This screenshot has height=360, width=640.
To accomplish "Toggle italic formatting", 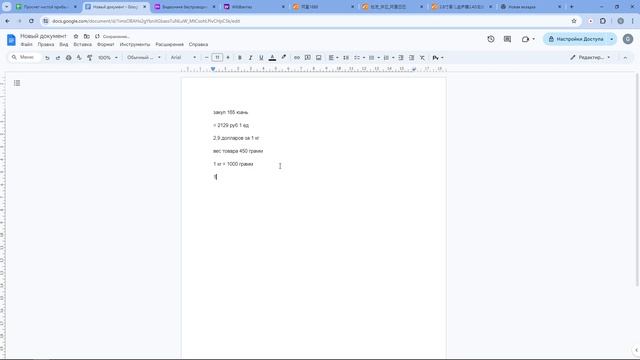I will (251, 58).
